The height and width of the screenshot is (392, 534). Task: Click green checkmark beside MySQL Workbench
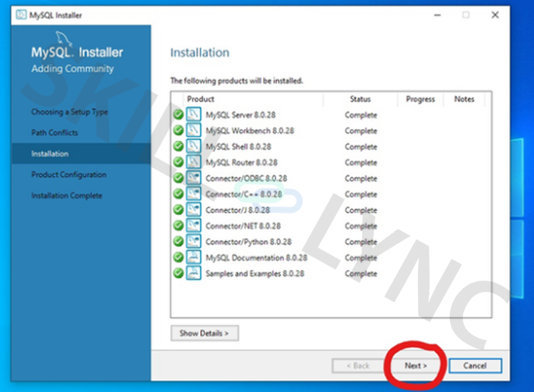(x=178, y=130)
